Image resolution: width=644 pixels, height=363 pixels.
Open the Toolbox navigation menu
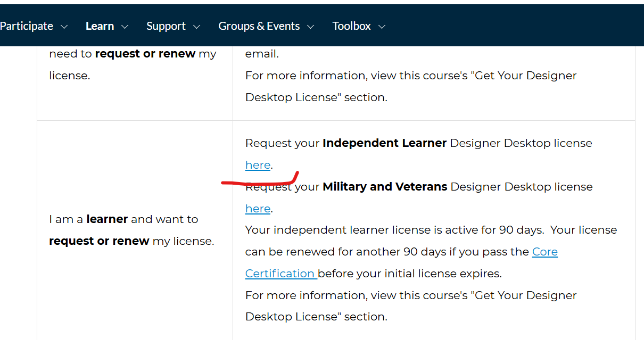pyautogui.click(x=351, y=26)
